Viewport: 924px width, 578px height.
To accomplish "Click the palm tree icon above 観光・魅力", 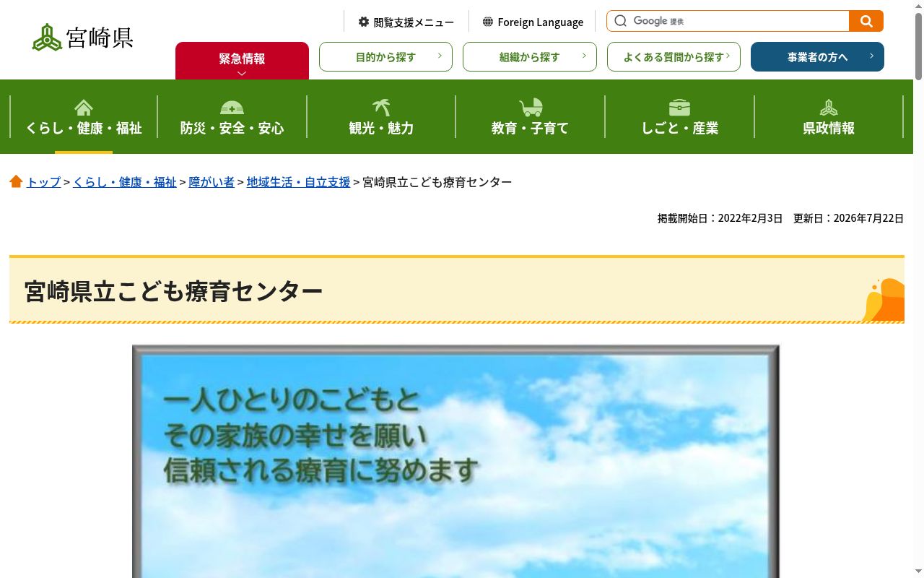I will tap(381, 108).
